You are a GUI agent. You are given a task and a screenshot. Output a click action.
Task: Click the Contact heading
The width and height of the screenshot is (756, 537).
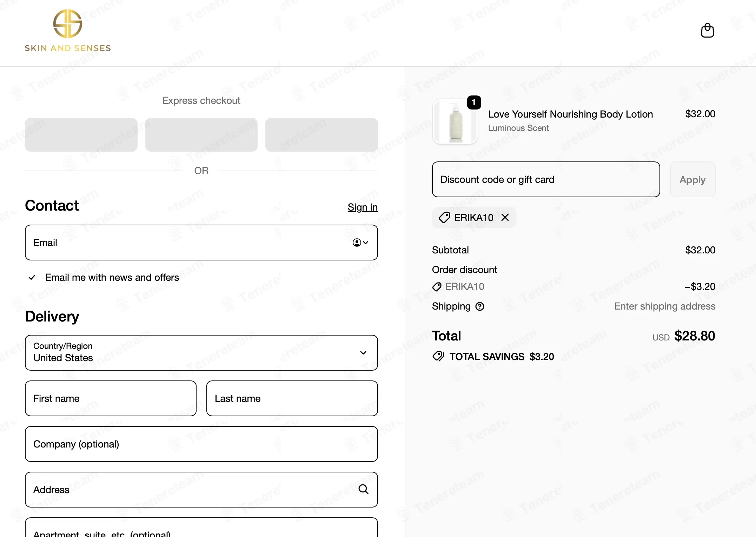(x=52, y=206)
